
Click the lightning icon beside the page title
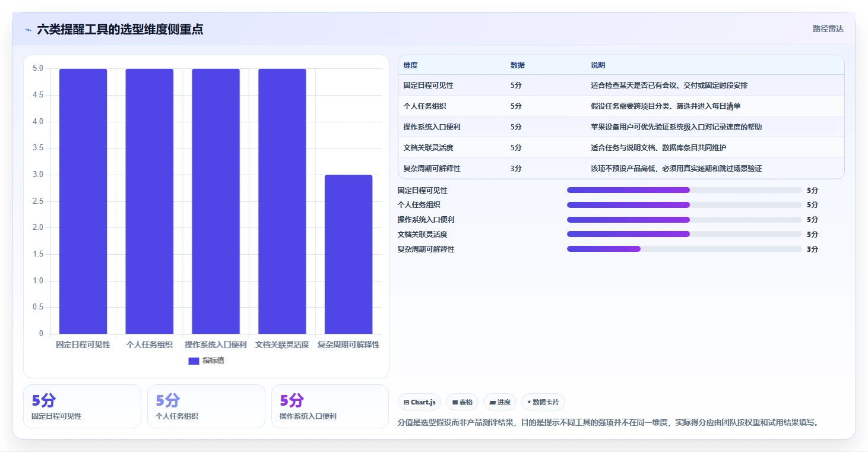[28, 30]
